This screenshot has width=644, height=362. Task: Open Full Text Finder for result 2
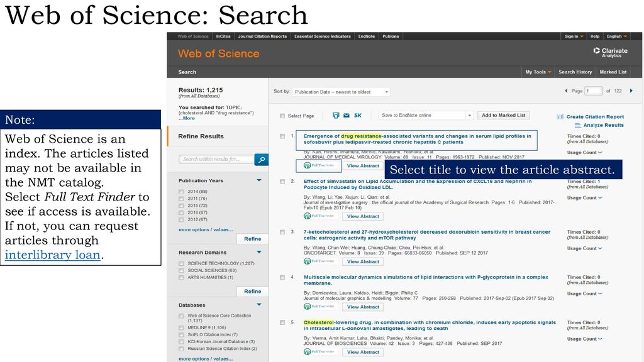click(x=319, y=216)
